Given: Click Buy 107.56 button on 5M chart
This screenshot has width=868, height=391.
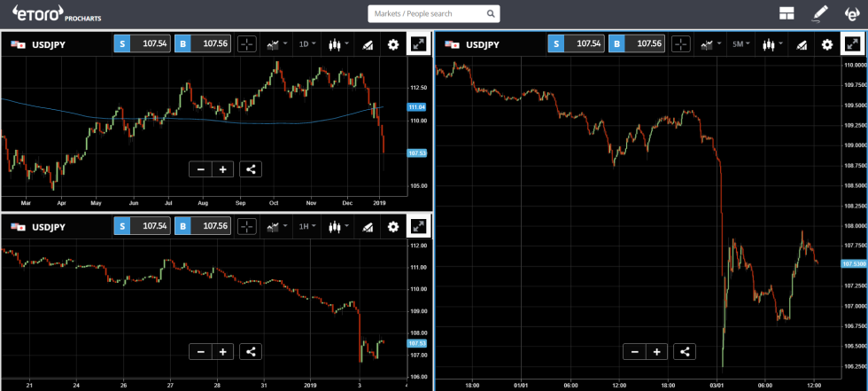Looking at the screenshot, I should pos(638,44).
